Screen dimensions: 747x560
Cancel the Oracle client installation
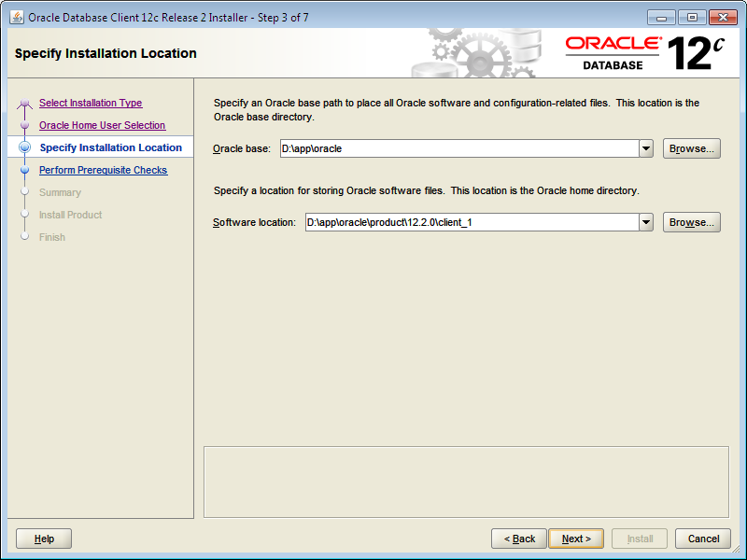[x=703, y=539]
